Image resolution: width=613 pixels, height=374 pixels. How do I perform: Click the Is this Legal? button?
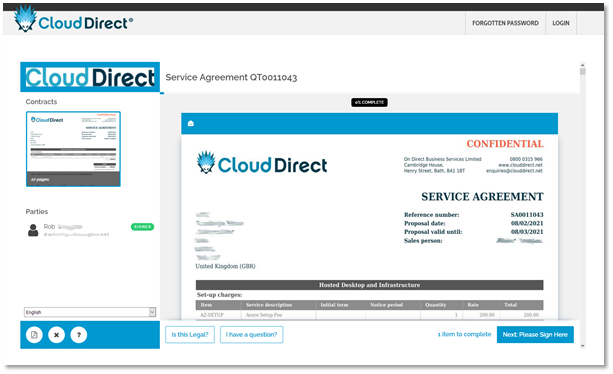190,335
